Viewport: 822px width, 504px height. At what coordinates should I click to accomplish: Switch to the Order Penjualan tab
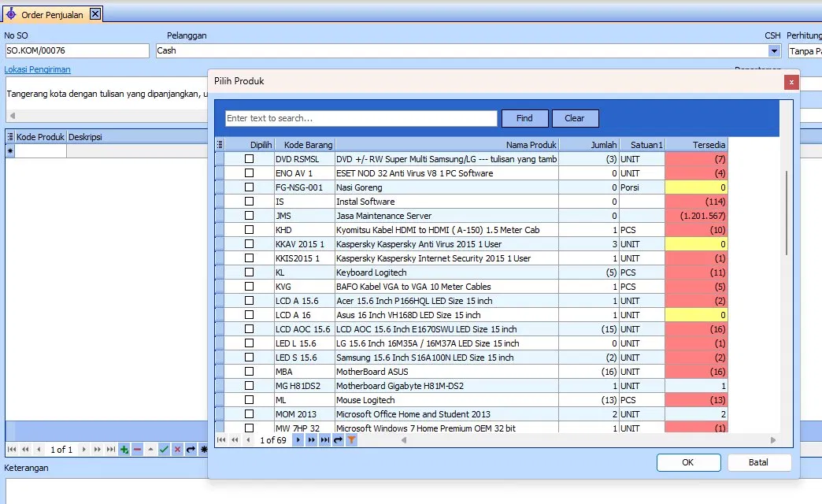pyautogui.click(x=52, y=15)
